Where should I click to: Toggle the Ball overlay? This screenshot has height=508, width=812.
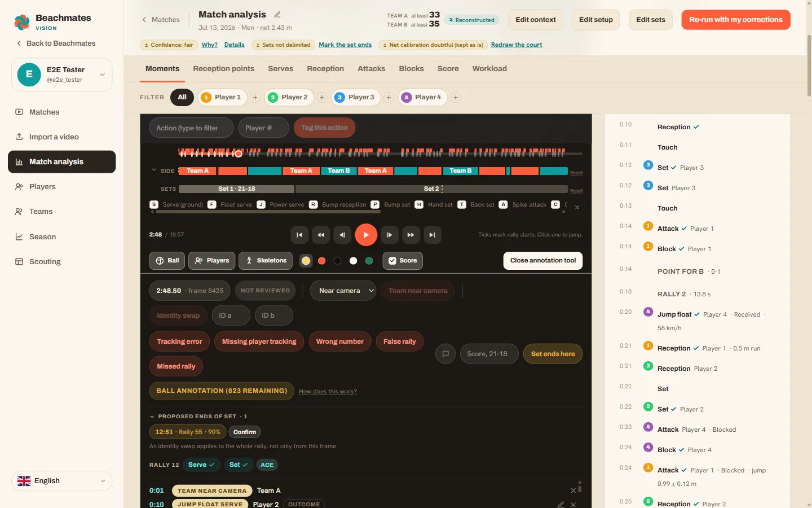[167, 261]
